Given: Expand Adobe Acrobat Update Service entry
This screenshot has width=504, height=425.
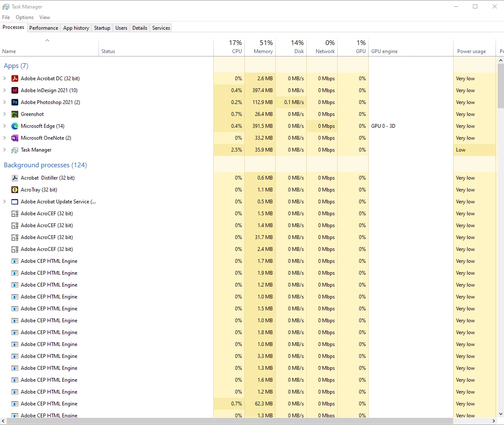Looking at the screenshot, I should tap(5, 202).
